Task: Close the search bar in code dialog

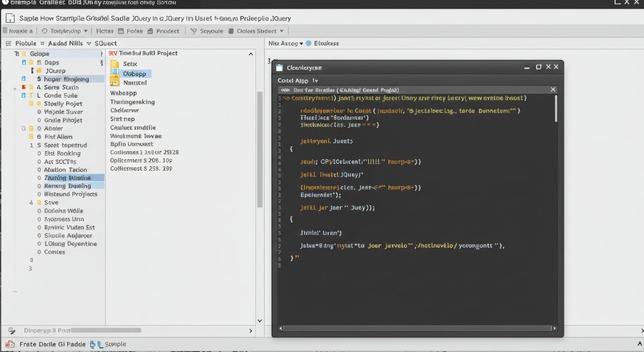Action: point(553,89)
